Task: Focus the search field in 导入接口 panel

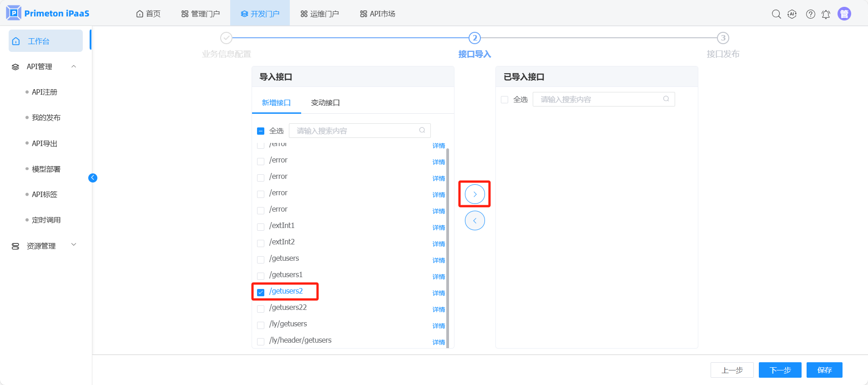Action: click(360, 131)
